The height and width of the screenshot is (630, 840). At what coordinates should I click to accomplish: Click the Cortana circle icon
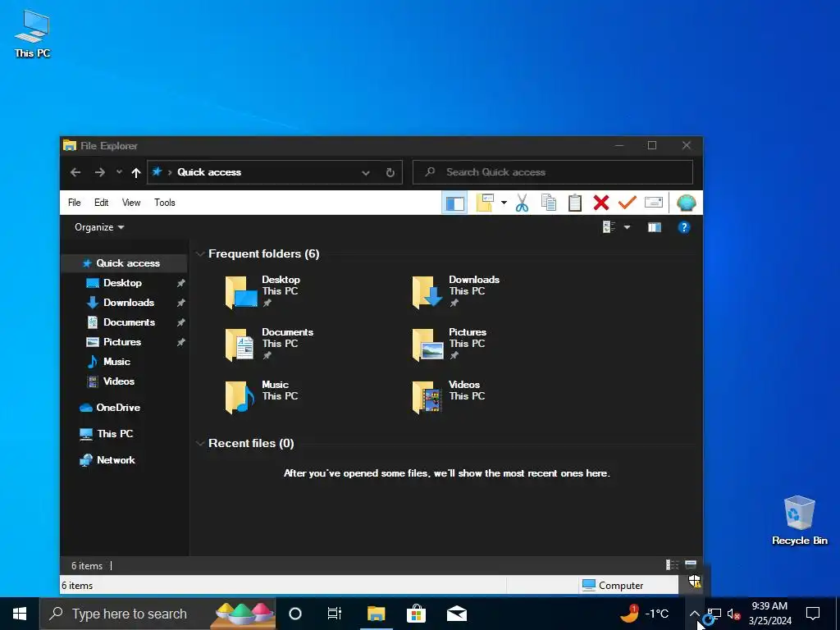tap(295, 614)
